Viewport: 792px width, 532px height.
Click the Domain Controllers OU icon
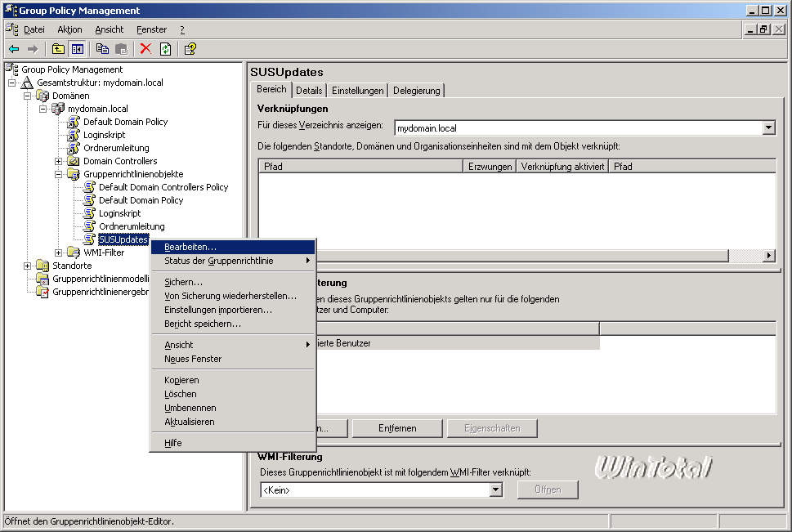click(x=74, y=161)
